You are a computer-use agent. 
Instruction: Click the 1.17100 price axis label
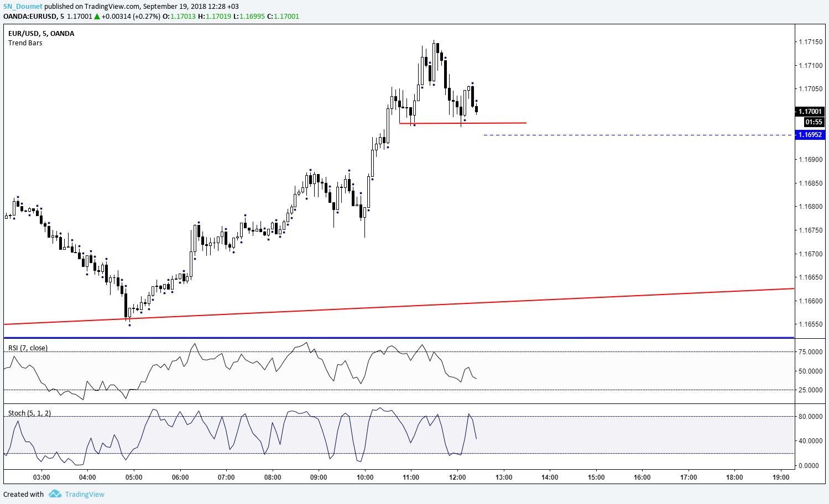pyautogui.click(x=810, y=65)
